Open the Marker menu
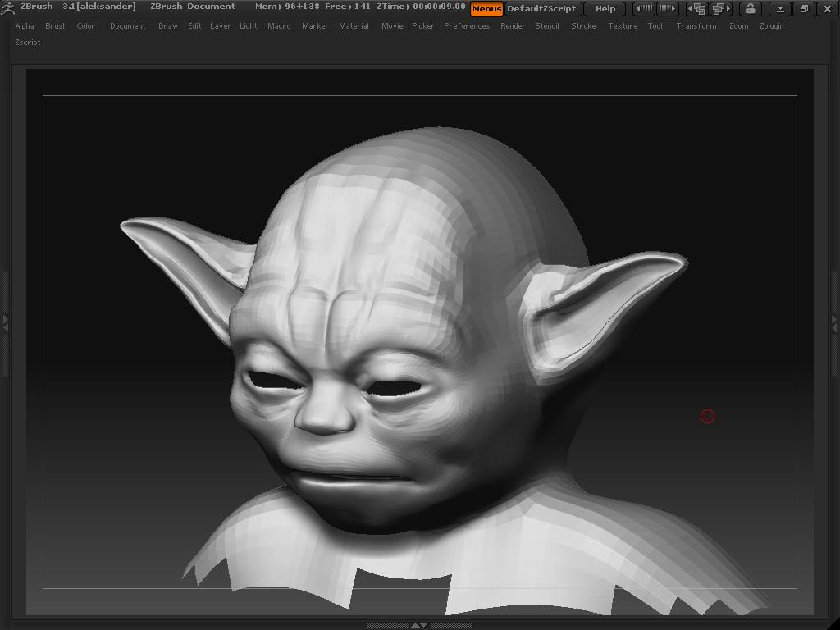The height and width of the screenshot is (630, 840). pos(315,25)
